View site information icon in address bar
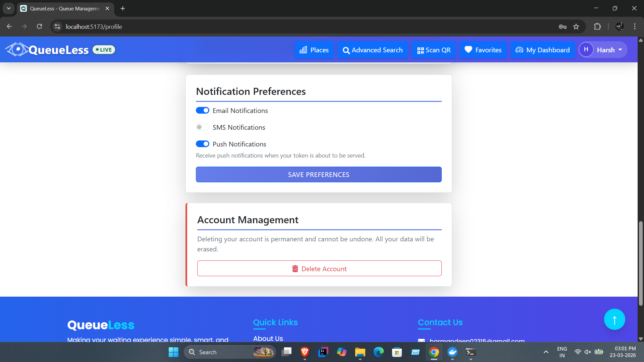 point(58,26)
